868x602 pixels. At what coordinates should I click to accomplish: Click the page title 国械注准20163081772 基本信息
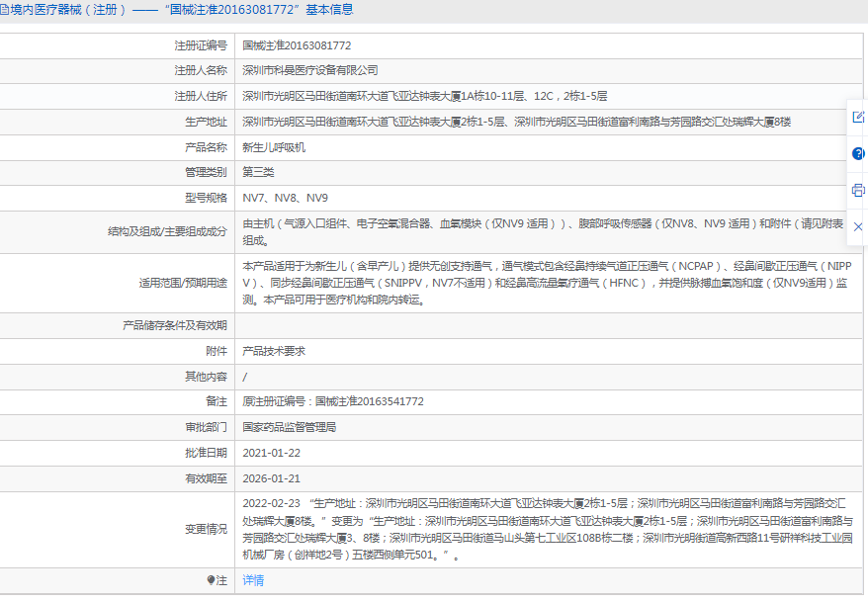[x=259, y=10]
